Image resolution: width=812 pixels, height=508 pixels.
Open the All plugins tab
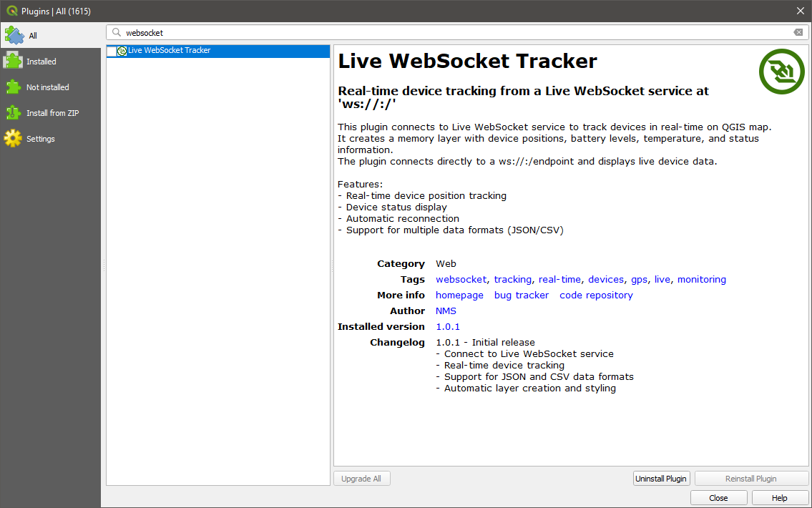click(x=51, y=35)
